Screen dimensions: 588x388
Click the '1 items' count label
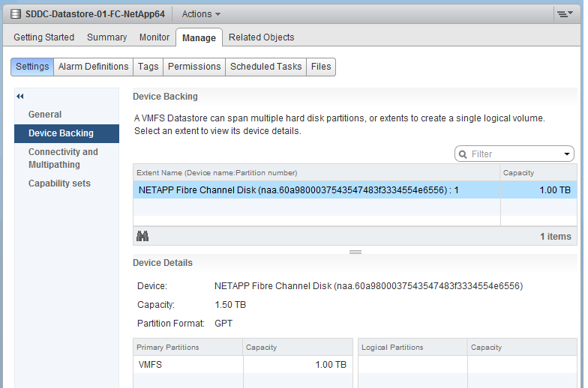[555, 237]
